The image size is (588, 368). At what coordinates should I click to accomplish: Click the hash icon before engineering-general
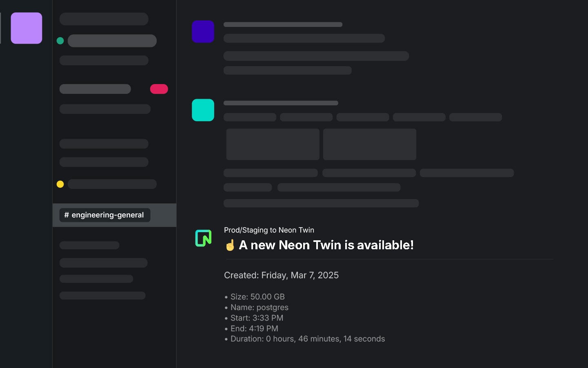(x=67, y=215)
